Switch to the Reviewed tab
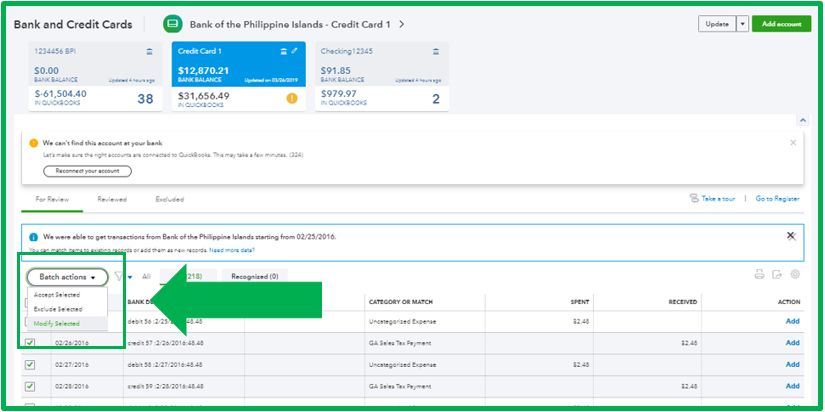Screen dimensions: 825x412 (112, 199)
